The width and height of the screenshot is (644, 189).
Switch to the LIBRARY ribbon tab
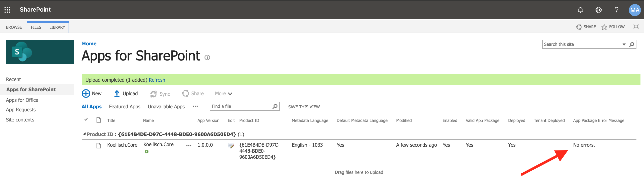pos(57,27)
